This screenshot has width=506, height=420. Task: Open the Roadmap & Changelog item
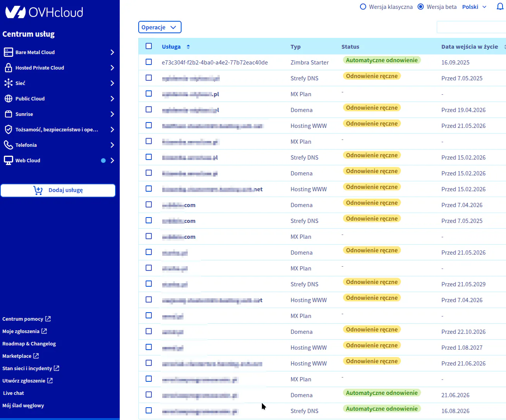29,344
